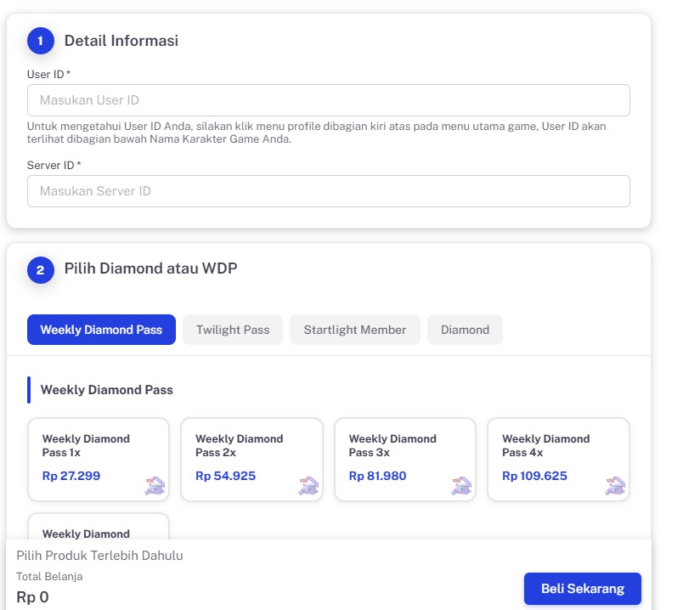Select the Weekly Diamond Pass 4x product
700x610 pixels.
tap(558, 459)
